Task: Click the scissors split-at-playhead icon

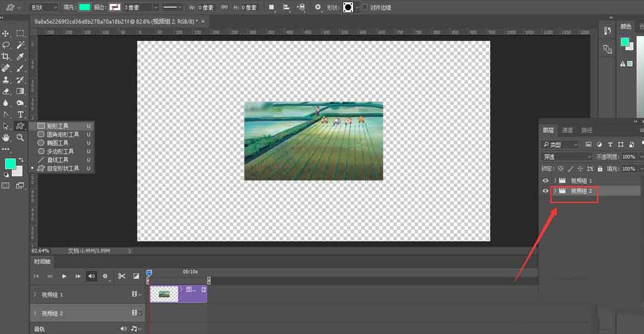Action: 121,276
